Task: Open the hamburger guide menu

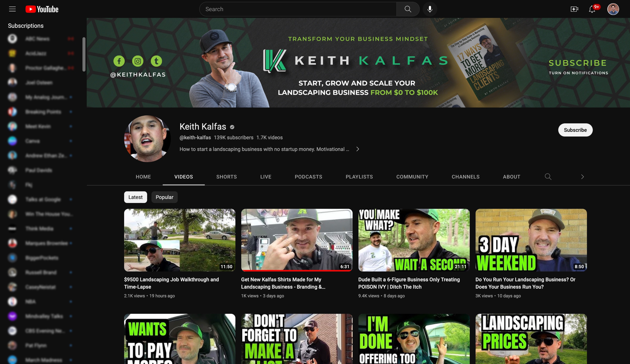Action: (12, 9)
